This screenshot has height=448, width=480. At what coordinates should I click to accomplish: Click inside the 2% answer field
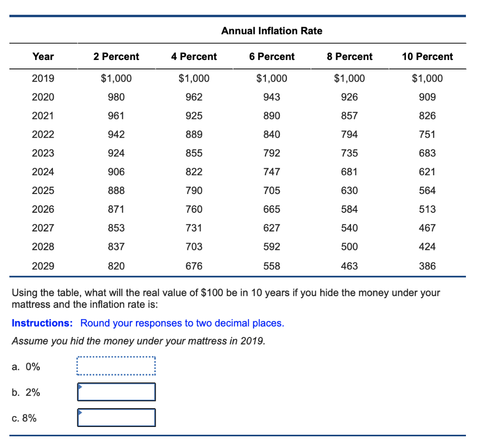116,392
